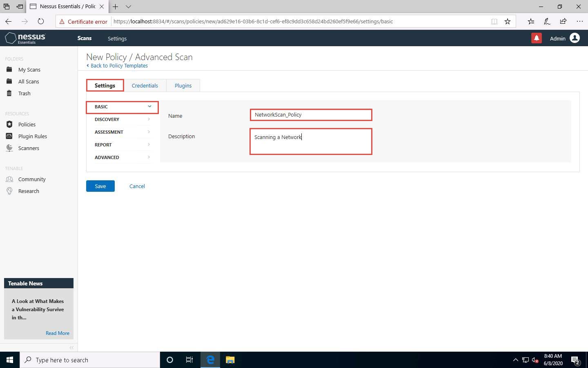Click the network status tray icon
The image size is (588, 368).
coord(526,360)
